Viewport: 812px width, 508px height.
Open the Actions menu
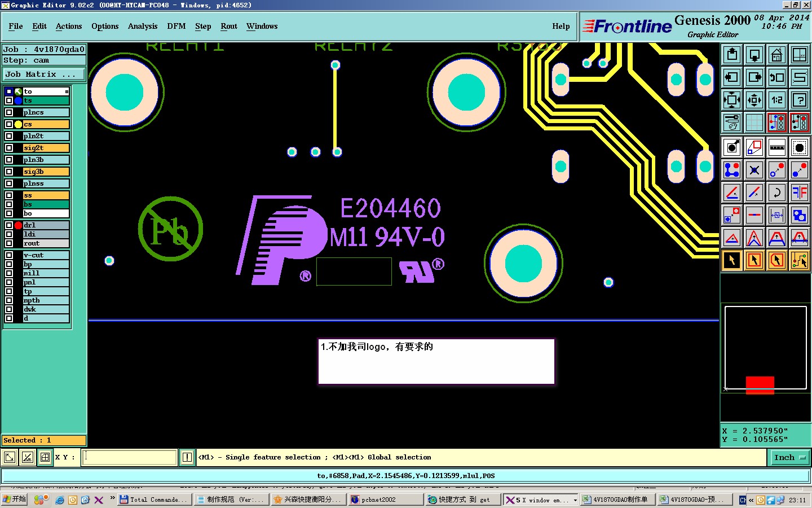(69, 26)
